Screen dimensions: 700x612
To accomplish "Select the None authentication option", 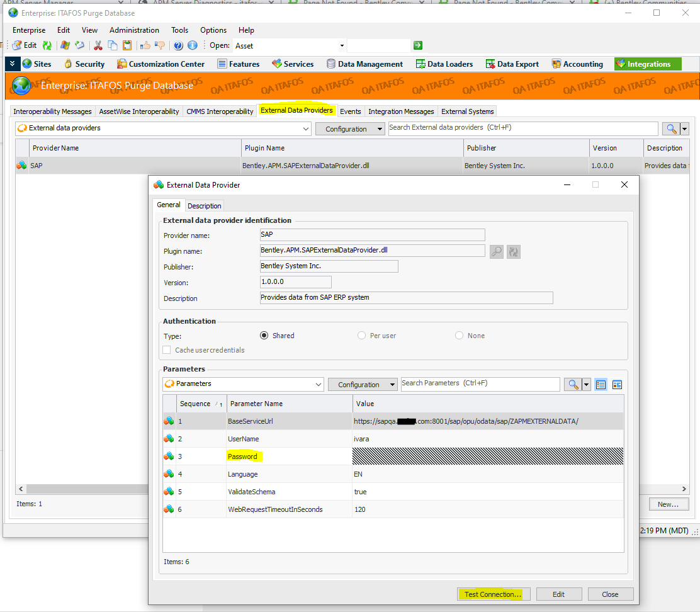I will click(459, 335).
